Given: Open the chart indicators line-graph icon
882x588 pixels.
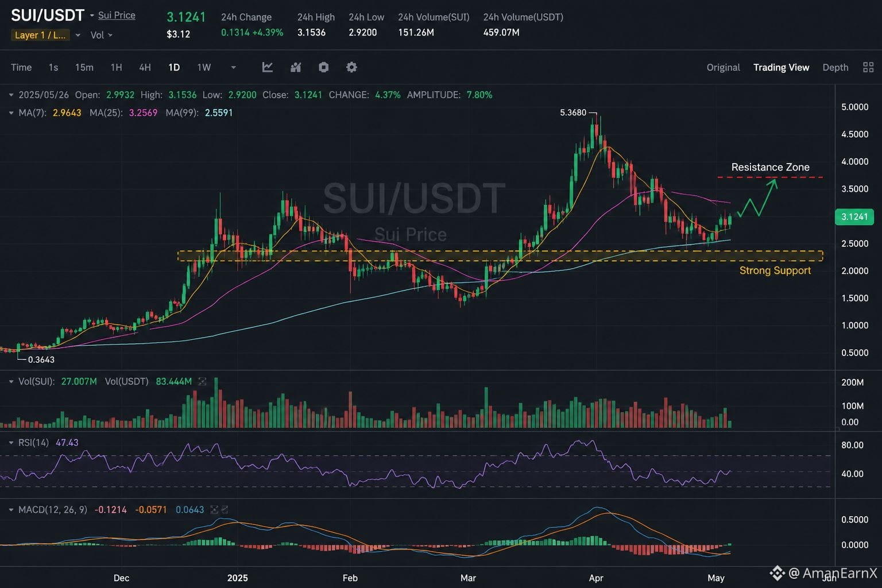Looking at the screenshot, I should click(x=268, y=67).
